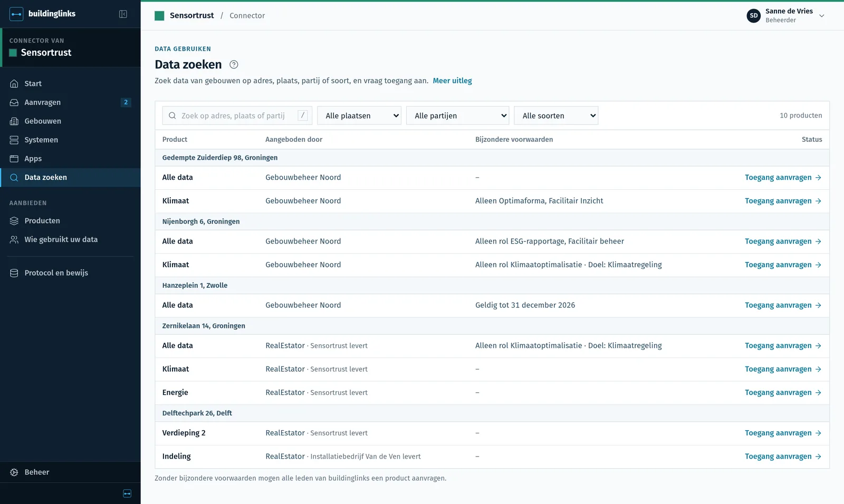Expand the Alle soorten filter
The height and width of the screenshot is (504, 844).
[x=556, y=115]
